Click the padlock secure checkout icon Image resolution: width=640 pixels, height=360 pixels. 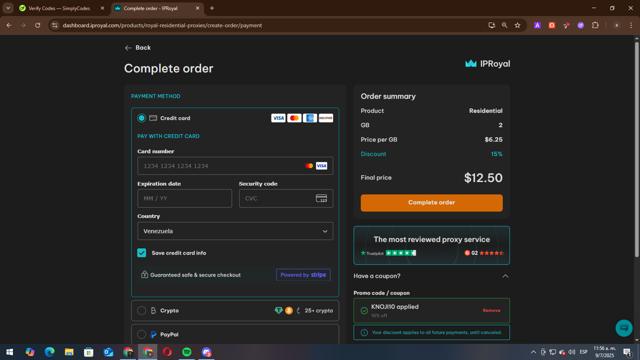pos(144,275)
